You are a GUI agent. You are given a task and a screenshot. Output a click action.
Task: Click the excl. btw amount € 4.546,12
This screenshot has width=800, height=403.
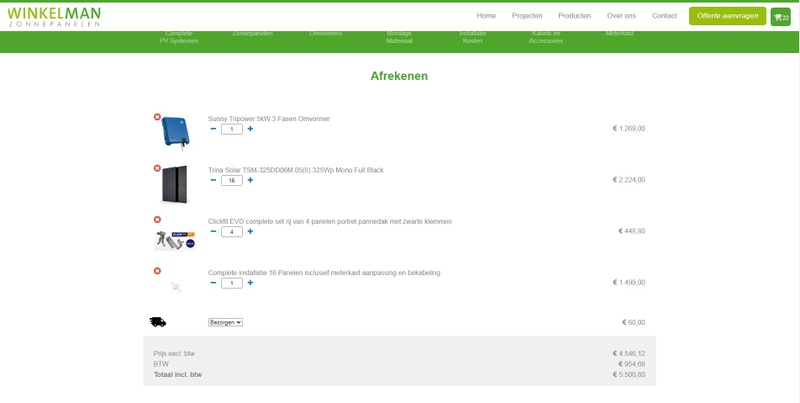pyautogui.click(x=629, y=354)
